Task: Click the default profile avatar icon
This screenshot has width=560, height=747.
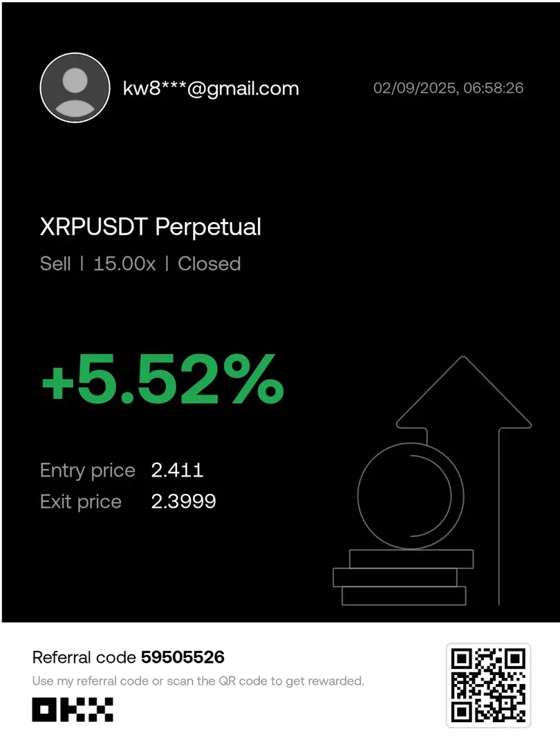Action: click(75, 88)
